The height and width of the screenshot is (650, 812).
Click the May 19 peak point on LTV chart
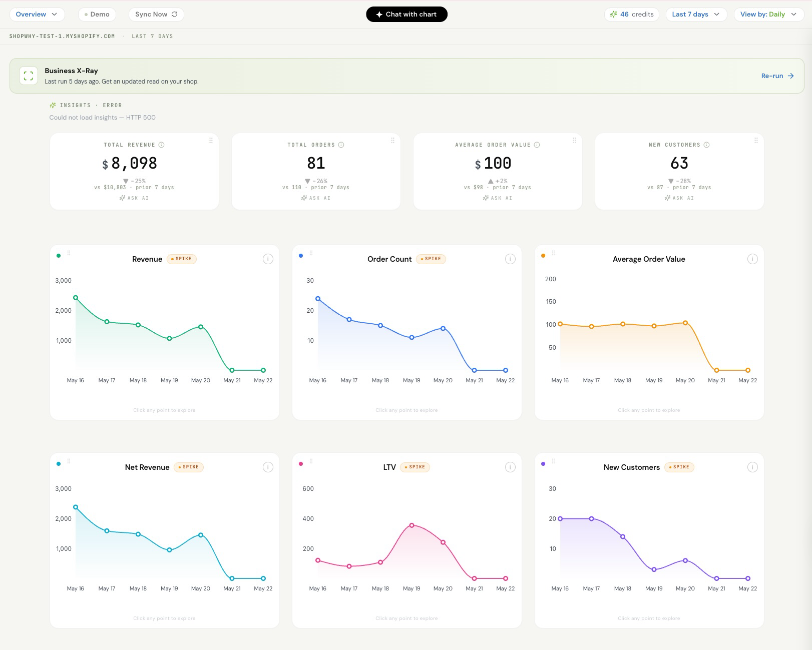pyautogui.click(x=412, y=525)
